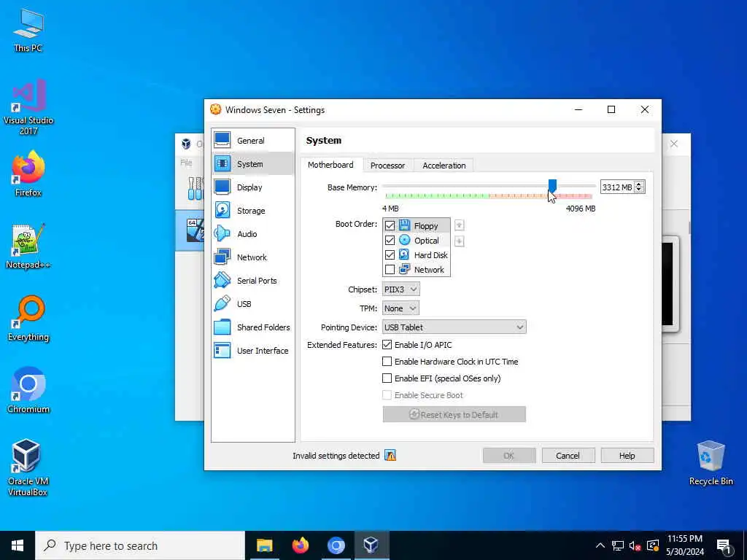Image resolution: width=747 pixels, height=560 pixels.
Task: Show hidden system tray icons chevron
Action: tap(600, 545)
